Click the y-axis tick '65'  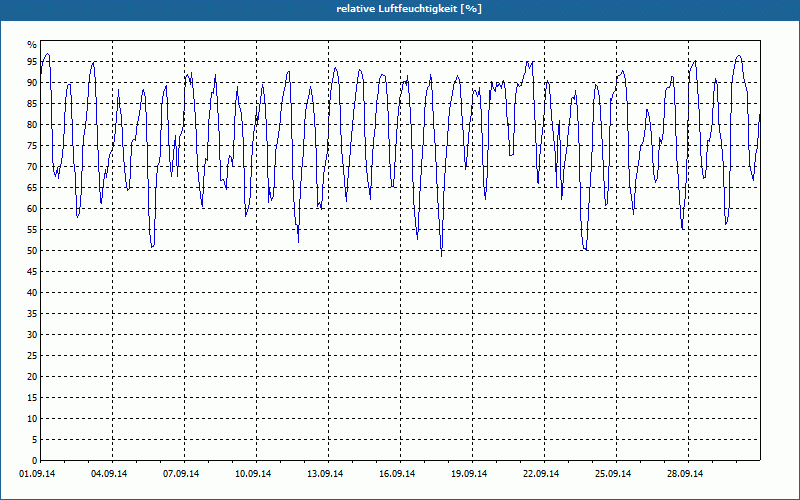pos(32,187)
